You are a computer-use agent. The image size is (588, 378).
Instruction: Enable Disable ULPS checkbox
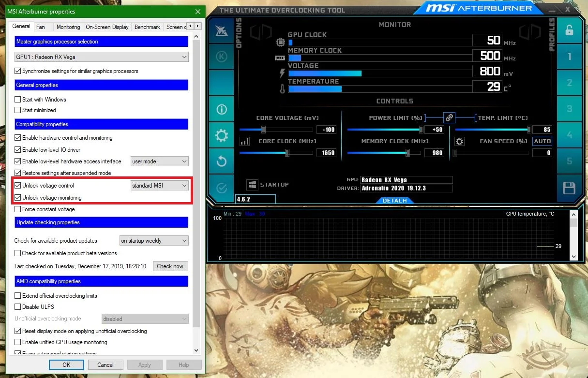pyautogui.click(x=18, y=307)
